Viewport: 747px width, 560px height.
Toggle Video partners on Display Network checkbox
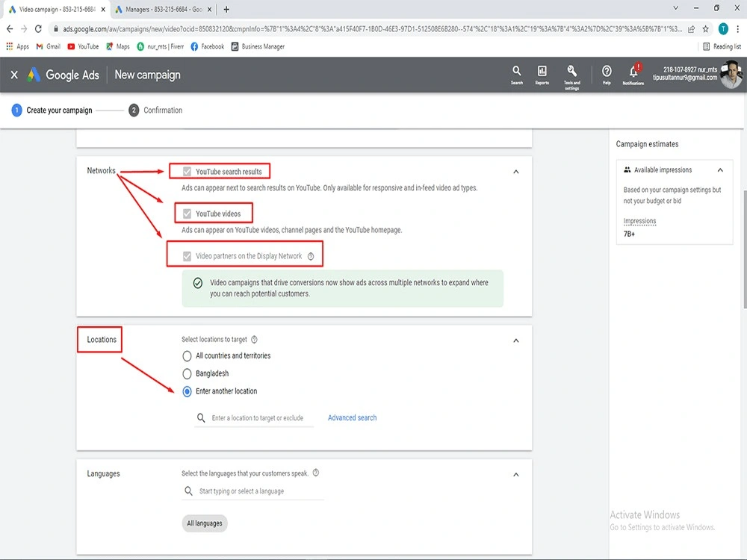187,255
